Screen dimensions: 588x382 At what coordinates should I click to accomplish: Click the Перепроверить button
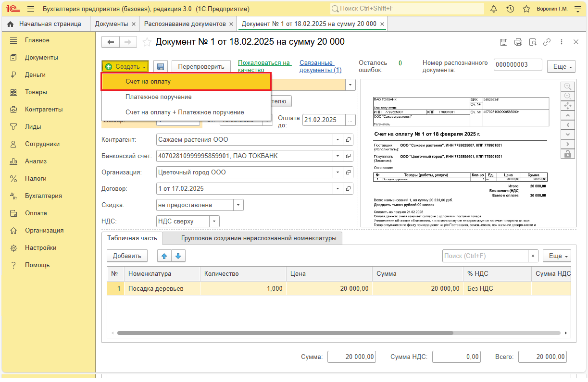[x=201, y=67]
